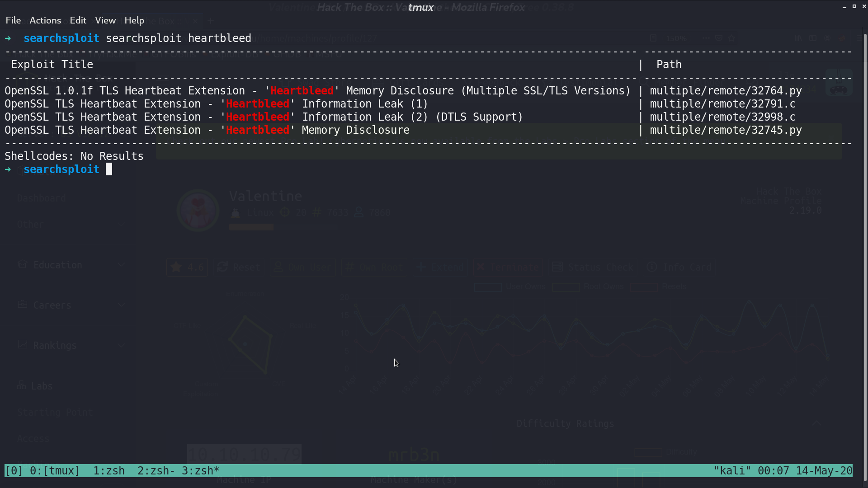Click the [0] session indicator in status bar
This screenshot has height=488, width=868.
14,471
